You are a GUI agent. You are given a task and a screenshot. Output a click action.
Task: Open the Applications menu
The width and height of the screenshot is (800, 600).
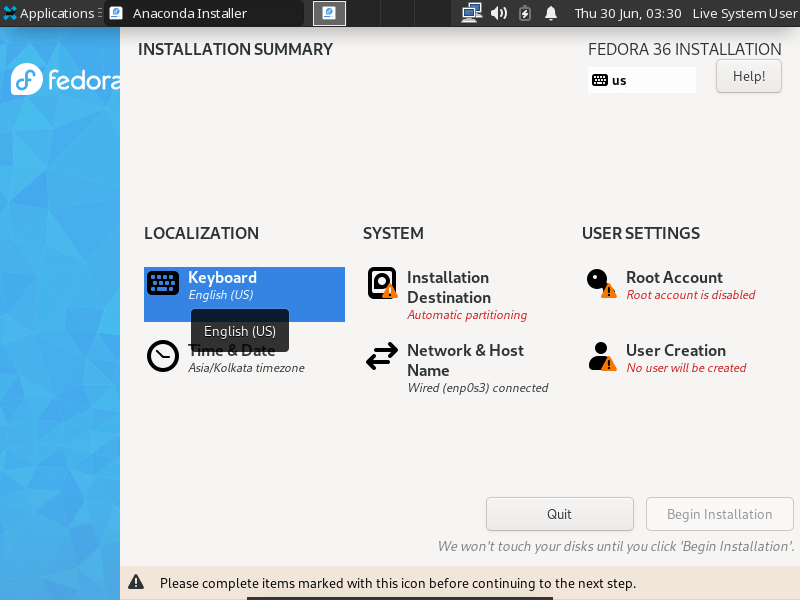tap(50, 13)
